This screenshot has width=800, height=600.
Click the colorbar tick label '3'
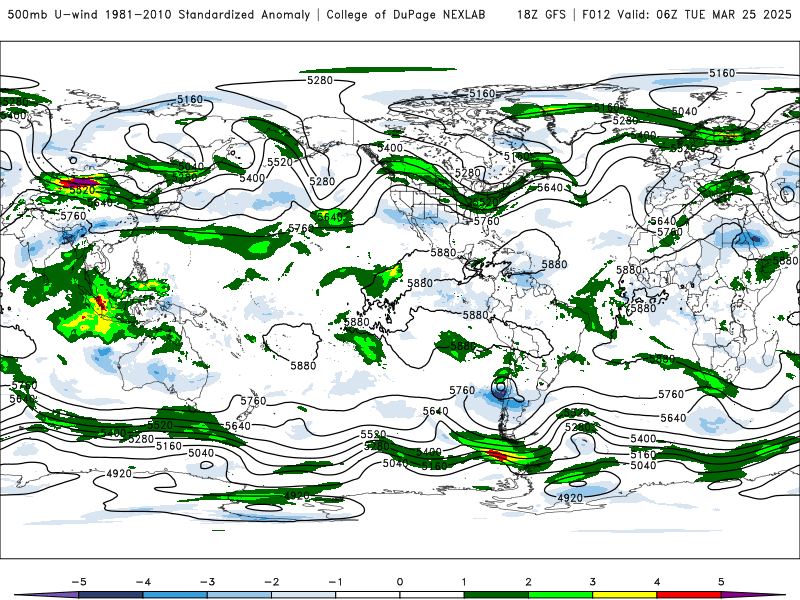click(592, 582)
